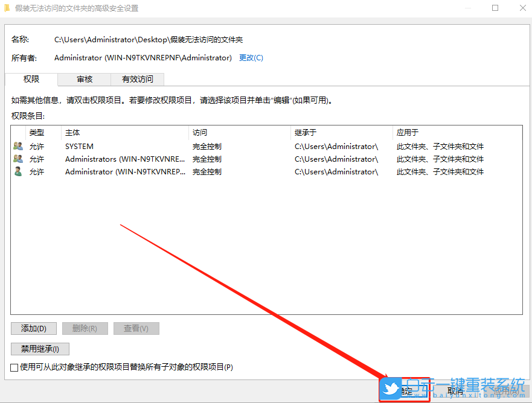Switch to the 有效访问 tab
532x403 pixels.
[x=137, y=78]
